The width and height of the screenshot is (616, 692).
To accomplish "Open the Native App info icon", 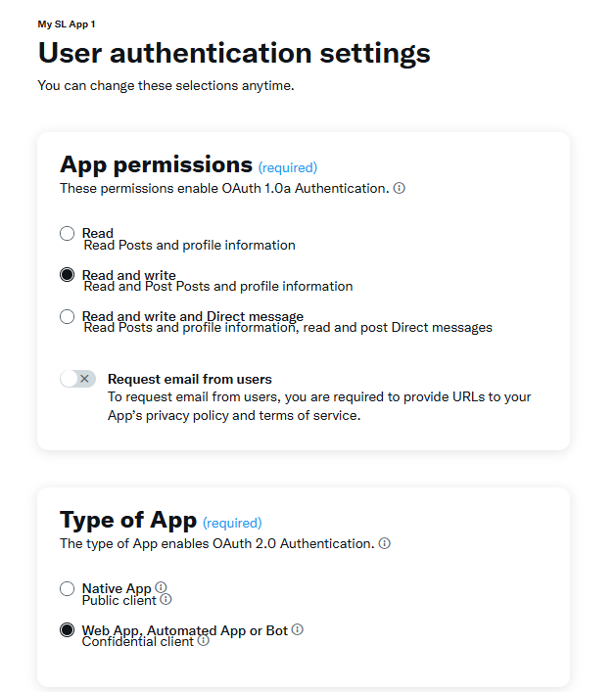I will 161,587.
